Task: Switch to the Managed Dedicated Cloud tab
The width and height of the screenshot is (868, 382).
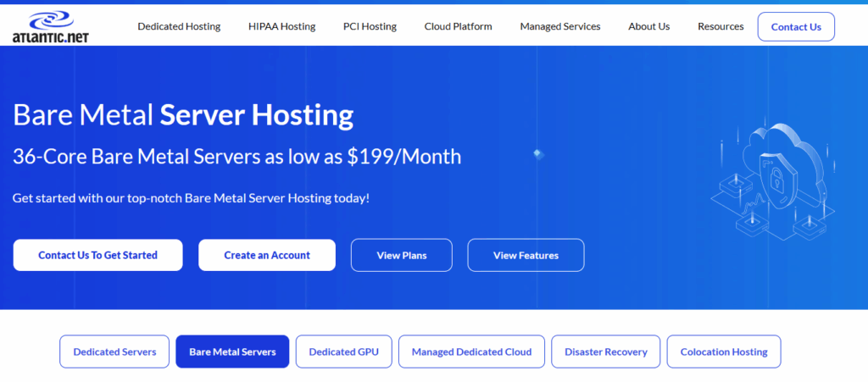Action: click(471, 352)
